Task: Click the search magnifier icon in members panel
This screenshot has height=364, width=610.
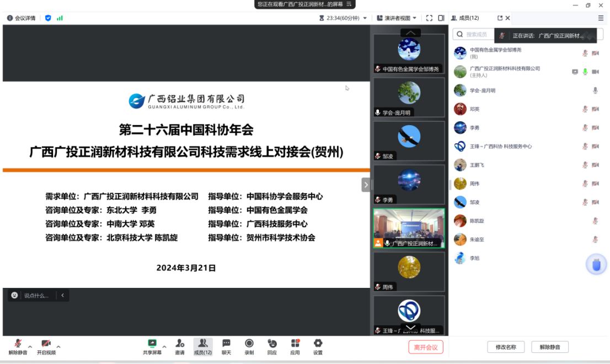Action: (460, 34)
